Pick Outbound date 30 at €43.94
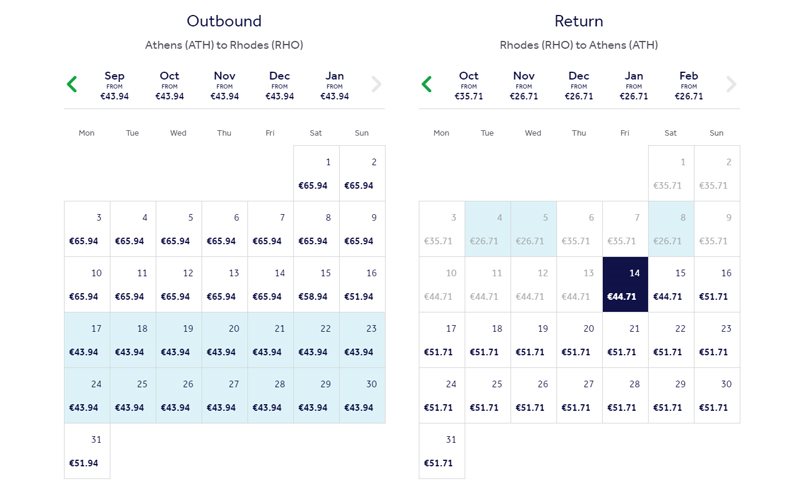This screenshot has height=500, width=800. [x=362, y=396]
